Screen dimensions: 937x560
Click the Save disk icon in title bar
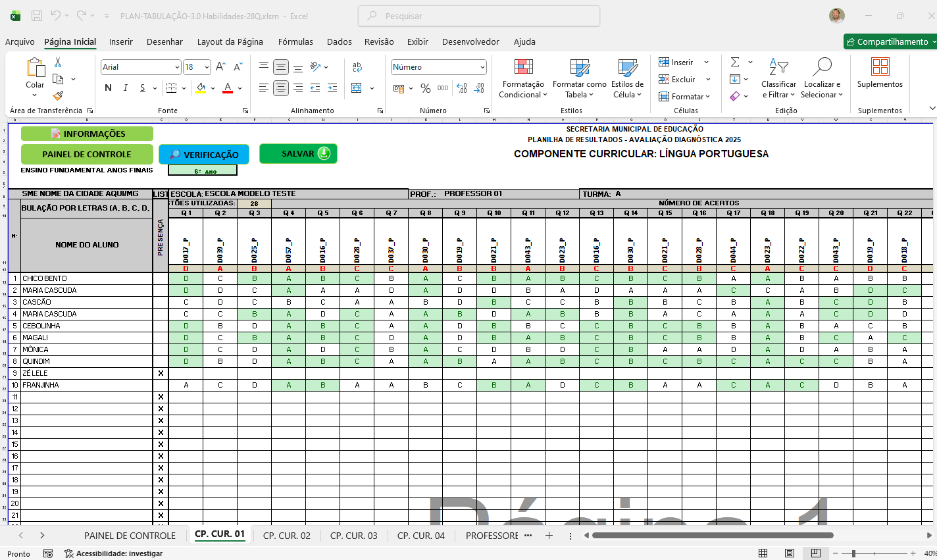pyautogui.click(x=37, y=16)
